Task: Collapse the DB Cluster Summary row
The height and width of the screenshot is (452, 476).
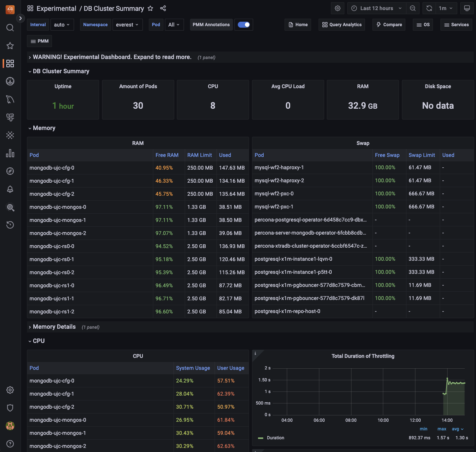Action: pyautogui.click(x=61, y=71)
